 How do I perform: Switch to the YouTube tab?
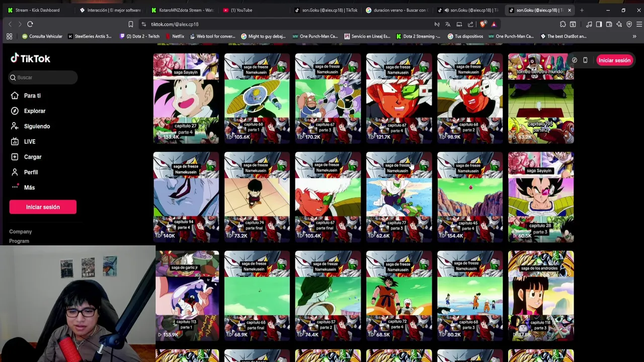[255, 10]
